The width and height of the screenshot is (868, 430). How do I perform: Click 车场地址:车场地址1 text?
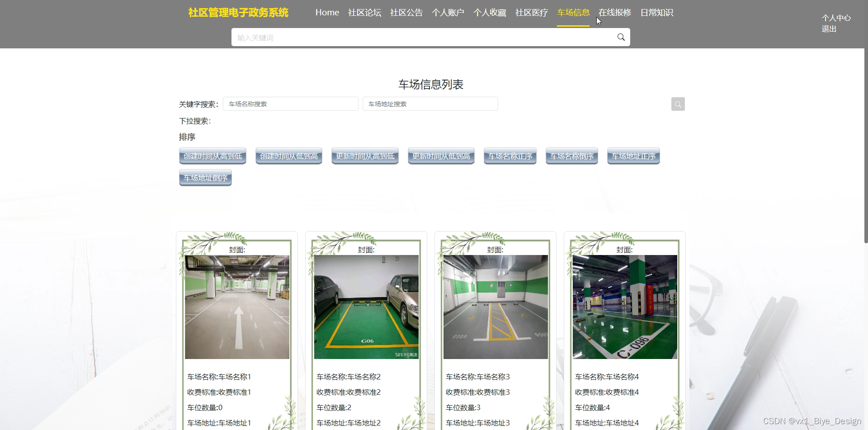tap(219, 423)
